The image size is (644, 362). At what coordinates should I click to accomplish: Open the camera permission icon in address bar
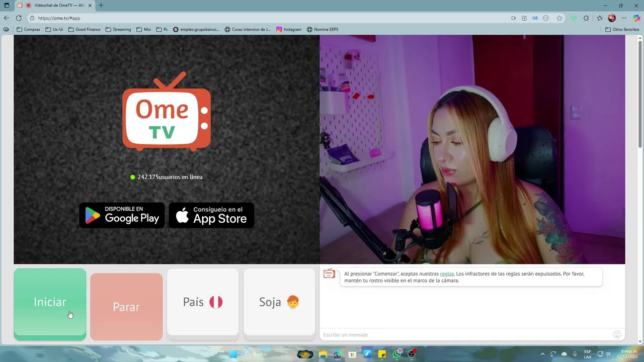514,18
